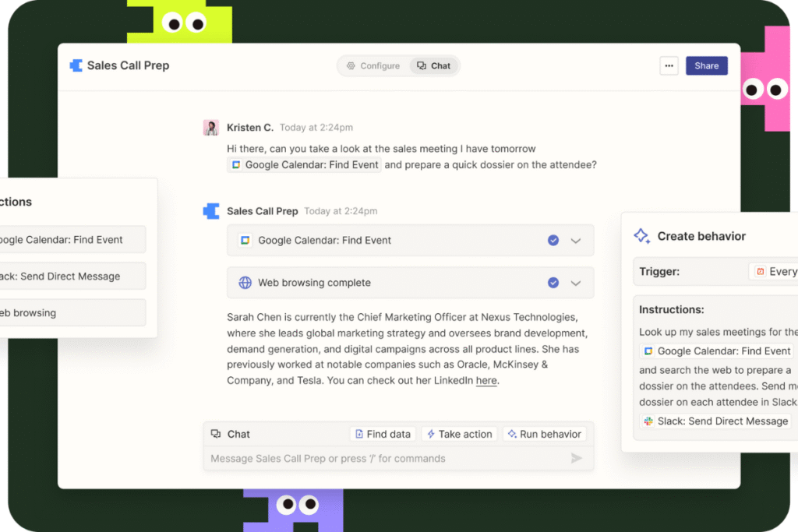Select Web browsing in the actions panel
The image size is (798, 532).
[71, 313]
